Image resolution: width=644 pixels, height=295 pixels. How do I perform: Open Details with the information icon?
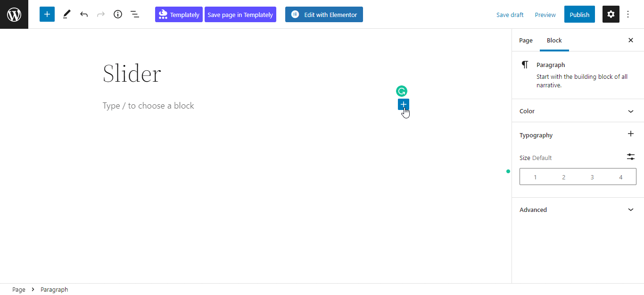point(118,14)
